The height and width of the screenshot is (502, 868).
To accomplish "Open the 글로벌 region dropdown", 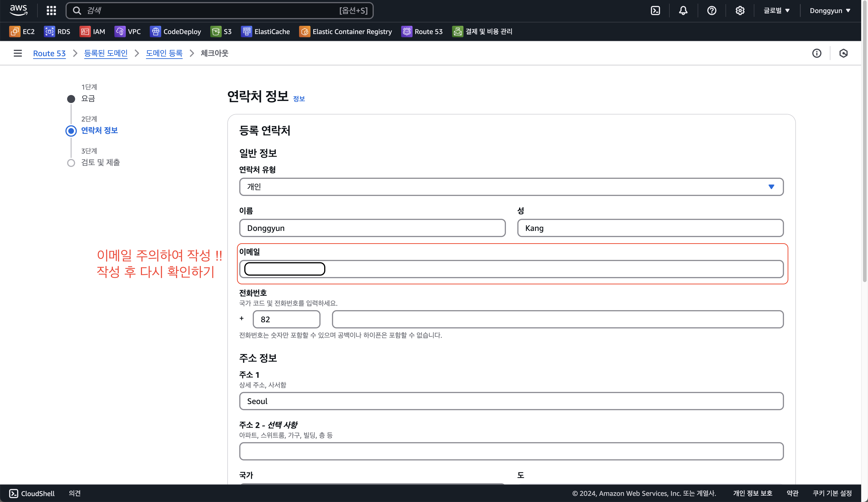I will pos(776,11).
